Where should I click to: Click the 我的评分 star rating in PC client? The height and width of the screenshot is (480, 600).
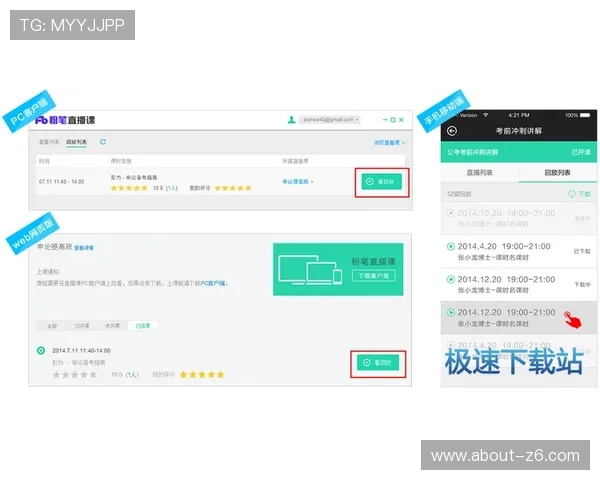click(233, 188)
